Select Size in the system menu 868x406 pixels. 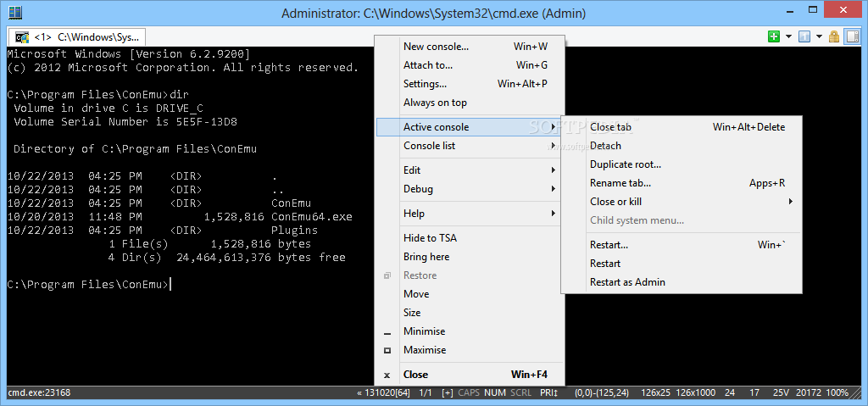pyautogui.click(x=470, y=313)
